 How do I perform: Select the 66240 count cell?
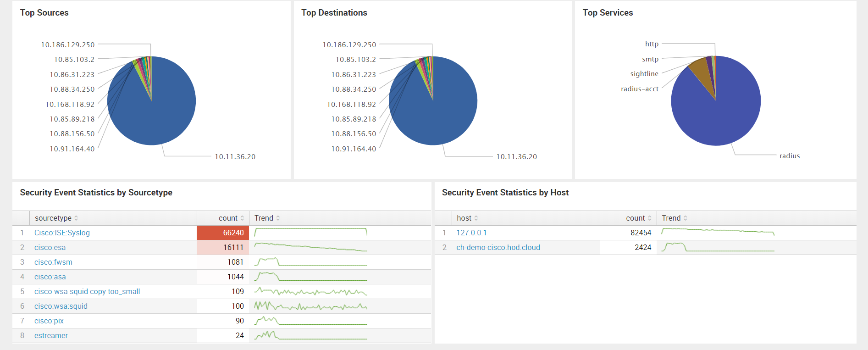tap(223, 233)
